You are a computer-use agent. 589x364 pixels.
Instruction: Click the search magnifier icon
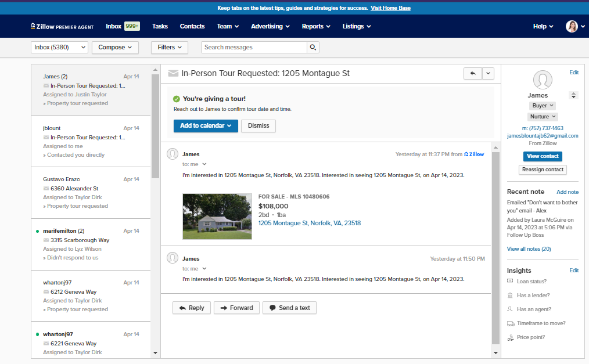click(x=313, y=47)
